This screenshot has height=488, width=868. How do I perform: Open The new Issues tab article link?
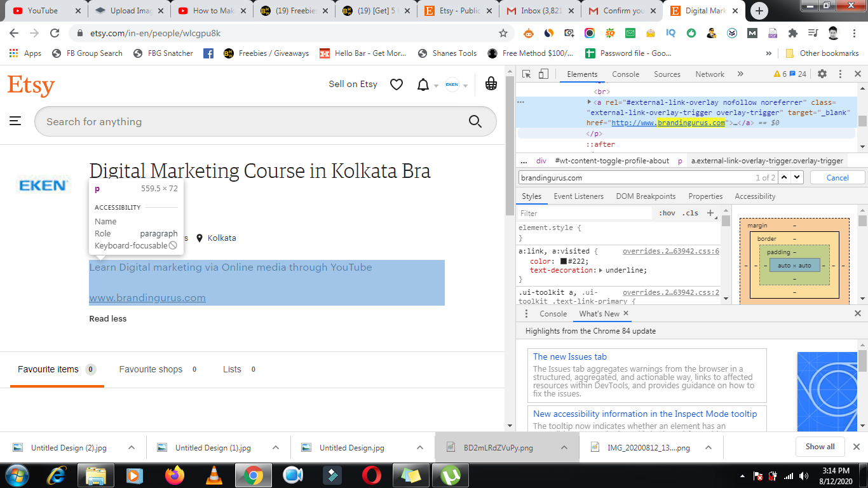coord(570,357)
